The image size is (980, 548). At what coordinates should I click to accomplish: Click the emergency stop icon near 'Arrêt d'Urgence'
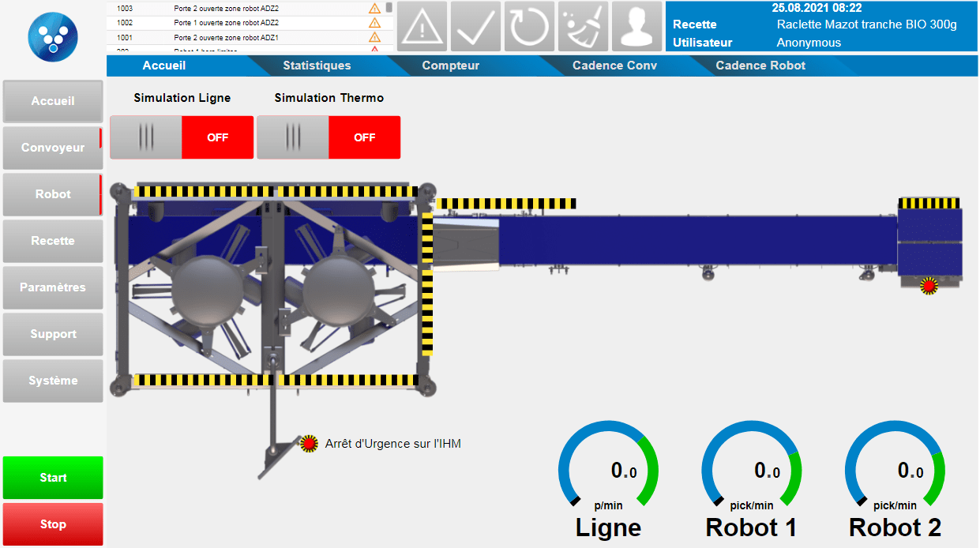307,443
